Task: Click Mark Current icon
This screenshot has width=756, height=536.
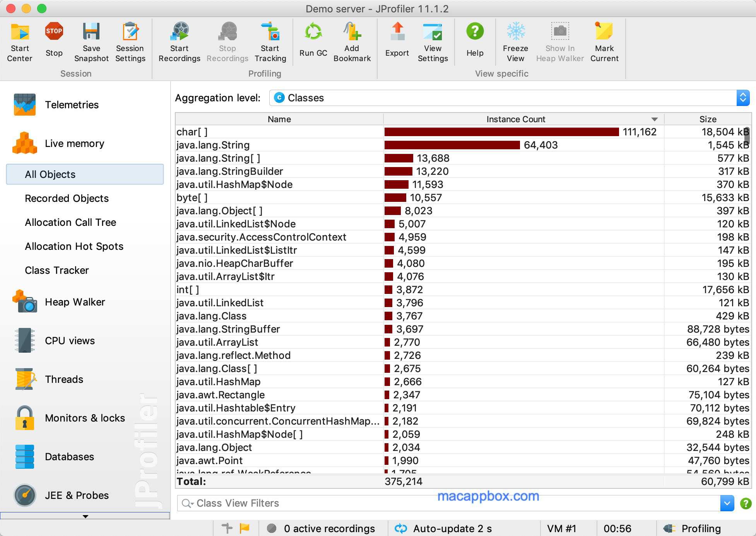Action: (x=604, y=32)
